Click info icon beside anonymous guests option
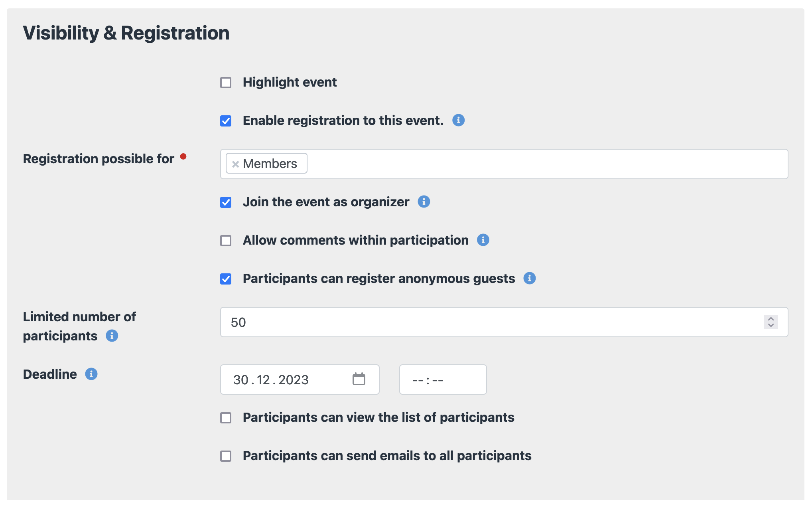The image size is (812, 510). tap(529, 278)
